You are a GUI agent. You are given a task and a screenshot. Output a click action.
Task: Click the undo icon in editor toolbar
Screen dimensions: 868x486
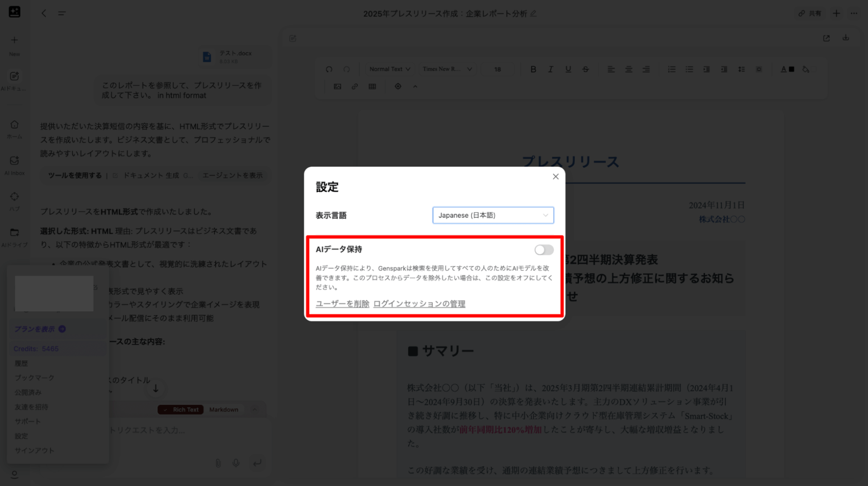tap(329, 69)
